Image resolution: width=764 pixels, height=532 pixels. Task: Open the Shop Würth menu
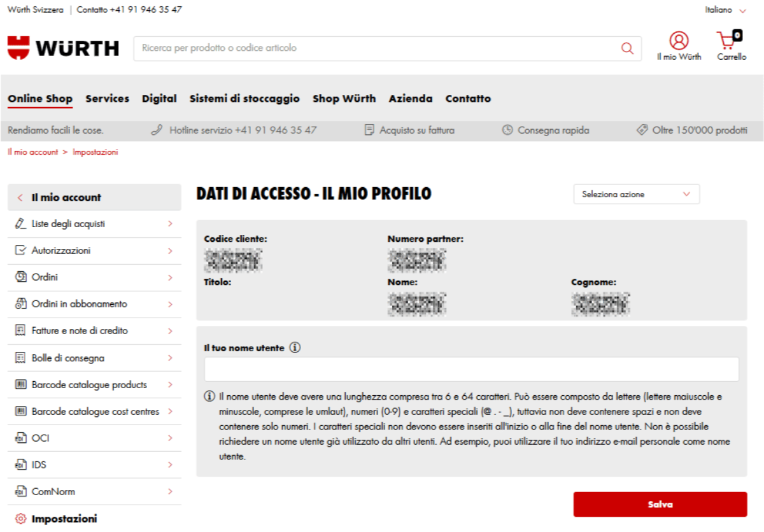pyautogui.click(x=344, y=99)
